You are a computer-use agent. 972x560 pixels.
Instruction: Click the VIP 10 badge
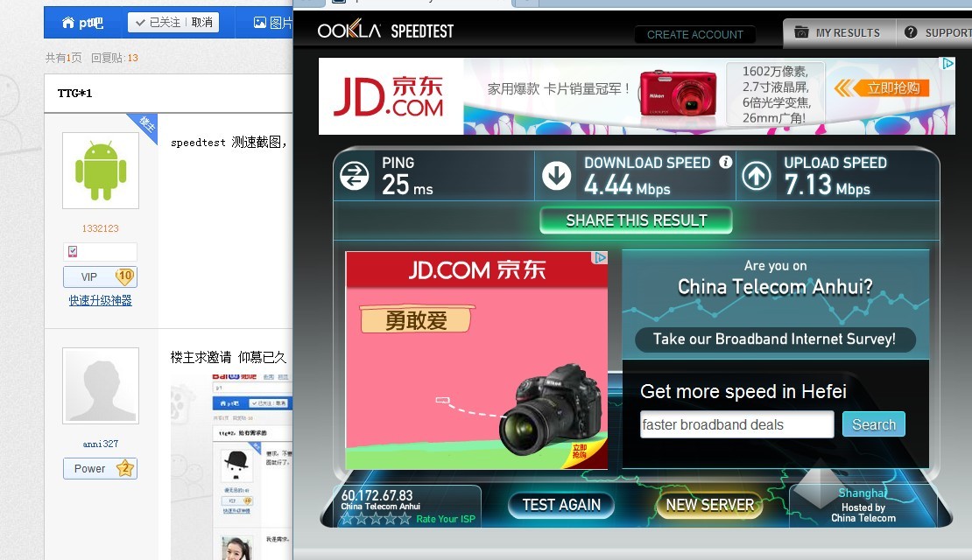101,276
